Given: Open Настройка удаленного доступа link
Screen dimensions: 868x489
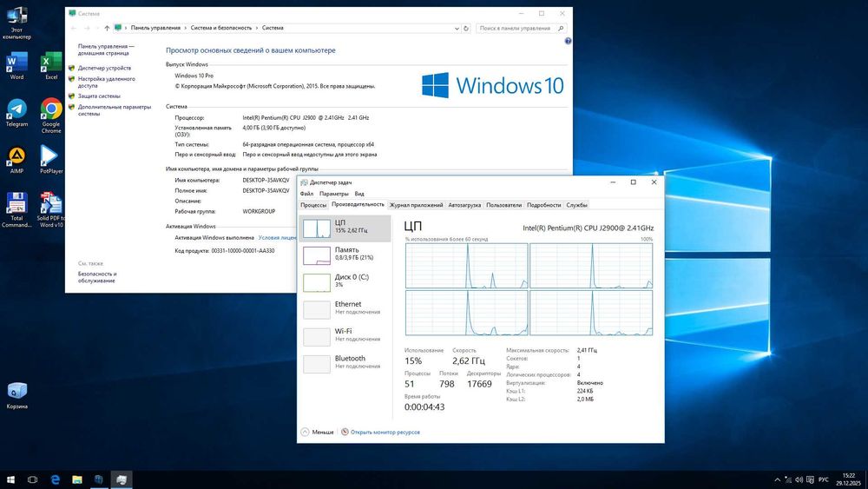Looking at the screenshot, I should click(x=106, y=82).
